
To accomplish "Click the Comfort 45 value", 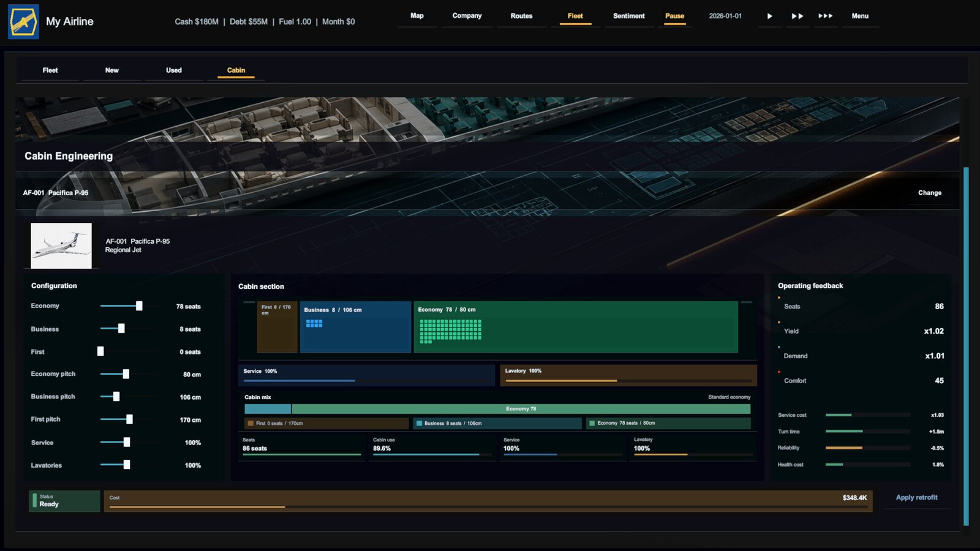I will point(939,381).
